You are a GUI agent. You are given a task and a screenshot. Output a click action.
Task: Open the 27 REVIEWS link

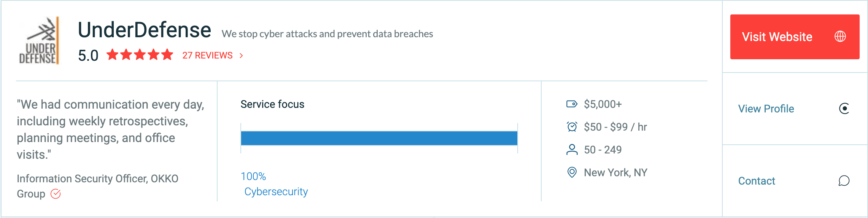207,55
